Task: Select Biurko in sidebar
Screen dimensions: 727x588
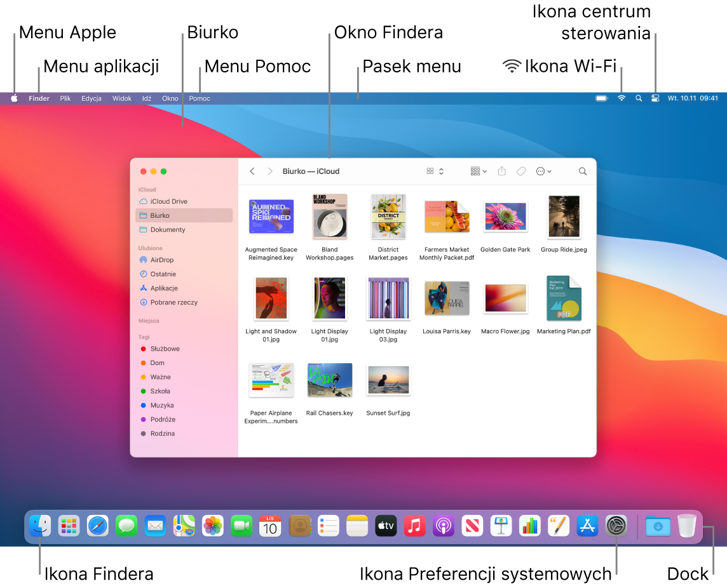Action: [x=184, y=215]
